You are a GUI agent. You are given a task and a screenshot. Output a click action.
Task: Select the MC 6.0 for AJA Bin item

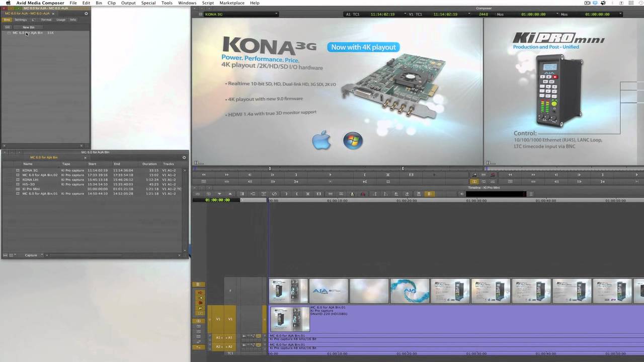click(28, 33)
